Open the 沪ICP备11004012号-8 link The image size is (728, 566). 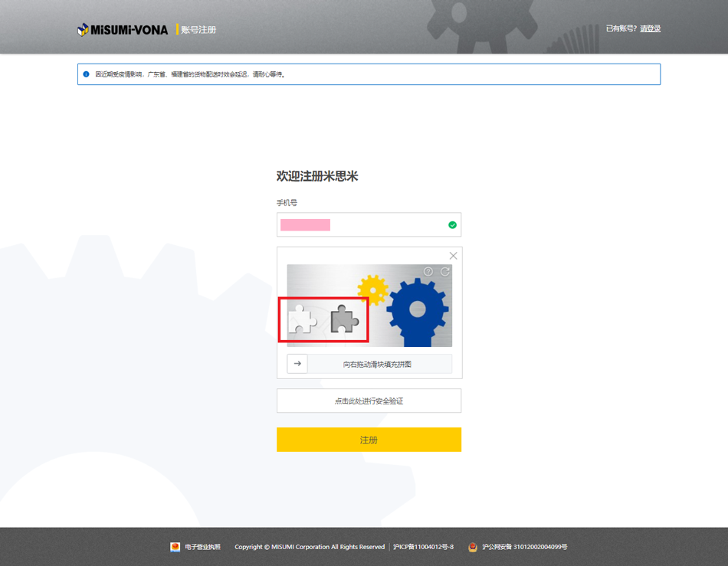[x=423, y=547]
